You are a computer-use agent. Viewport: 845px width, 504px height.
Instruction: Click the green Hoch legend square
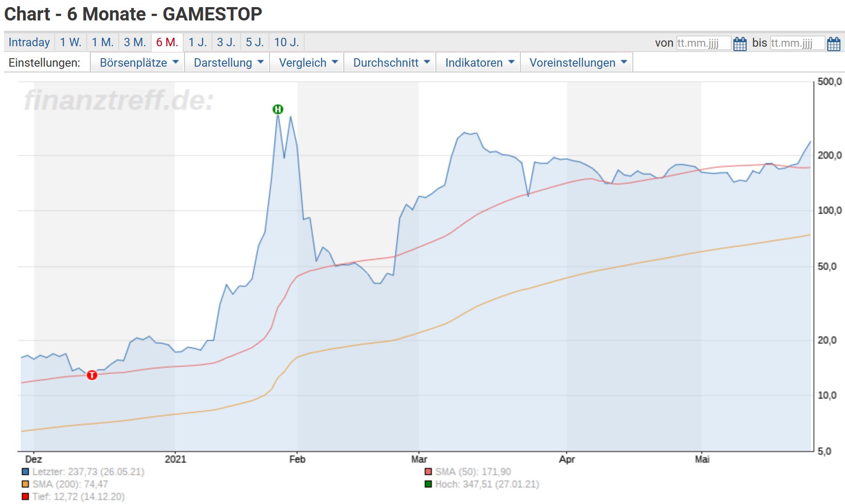coord(428,484)
